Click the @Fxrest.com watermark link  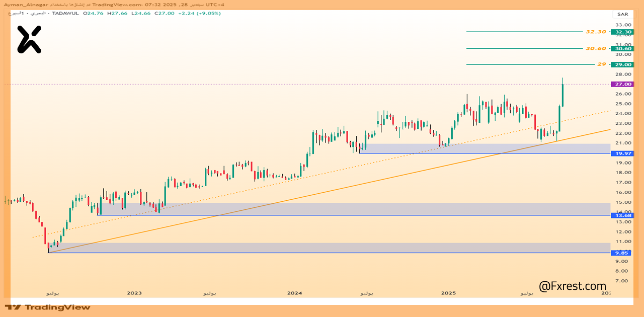573,286
